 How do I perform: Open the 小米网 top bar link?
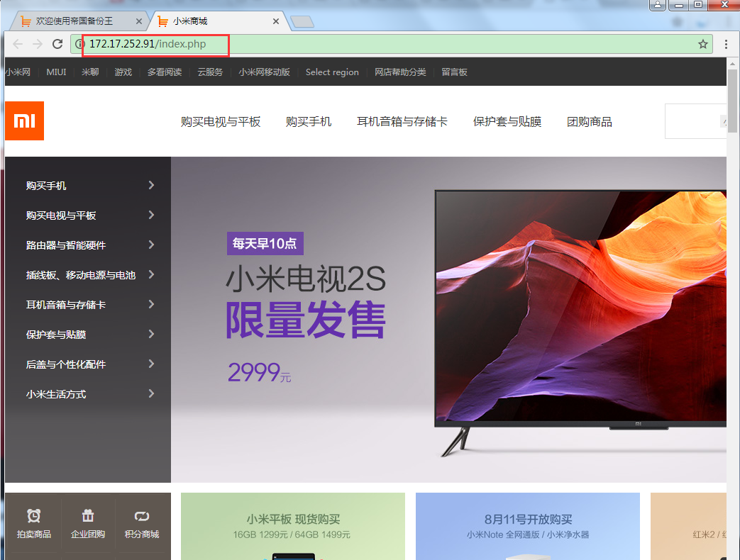(18, 72)
